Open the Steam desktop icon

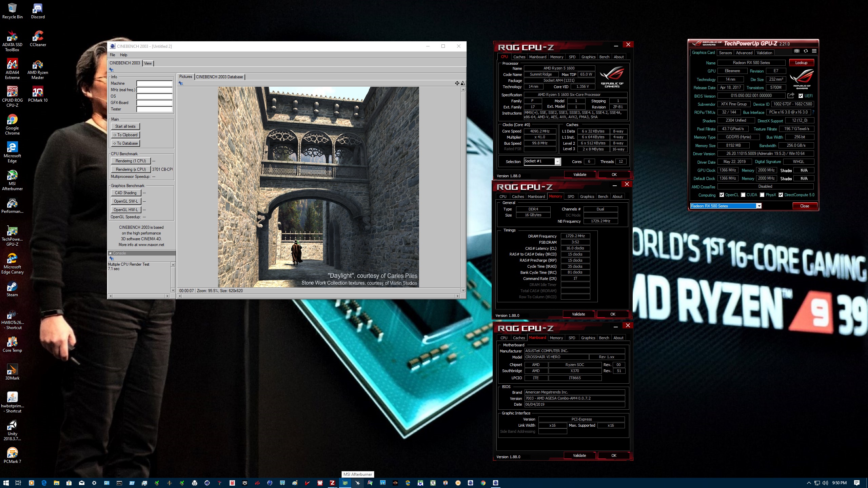(12, 289)
